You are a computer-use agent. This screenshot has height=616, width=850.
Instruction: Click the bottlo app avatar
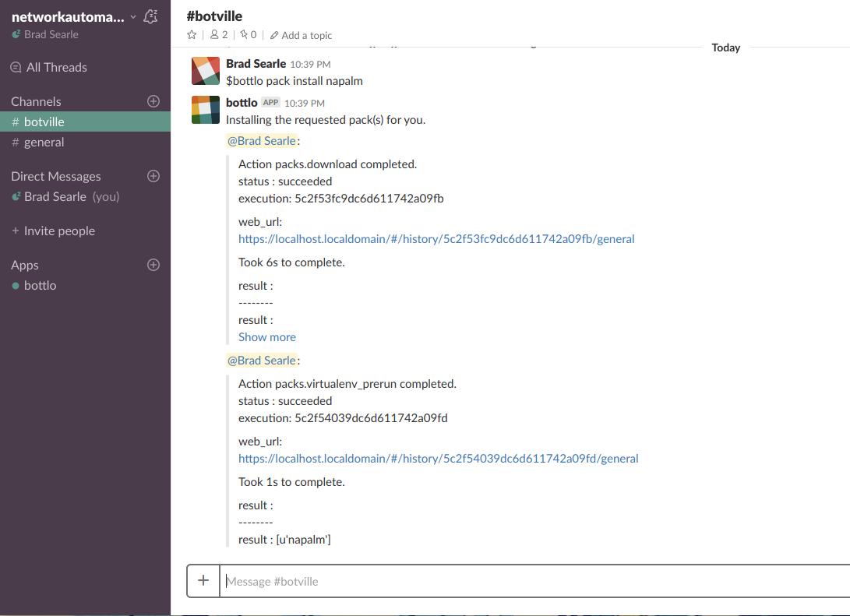pyautogui.click(x=206, y=111)
